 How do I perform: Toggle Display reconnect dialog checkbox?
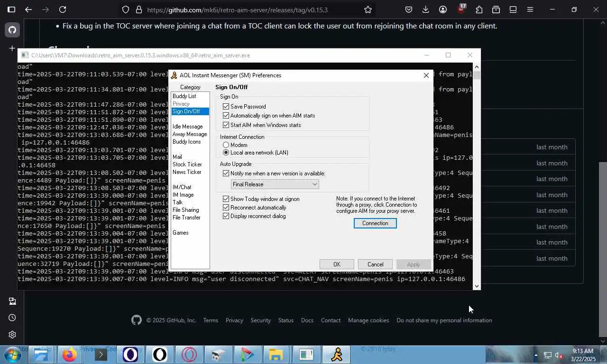point(226,216)
